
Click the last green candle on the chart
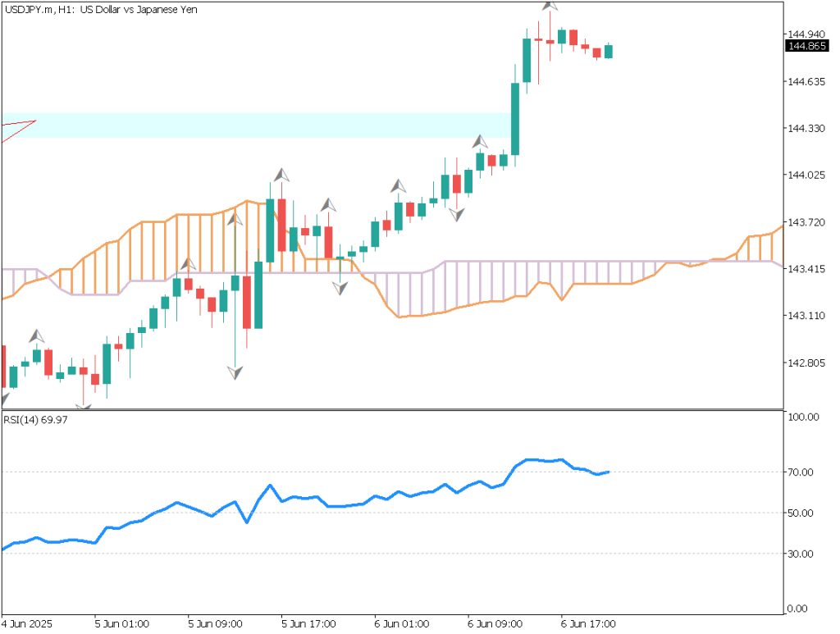coord(609,52)
